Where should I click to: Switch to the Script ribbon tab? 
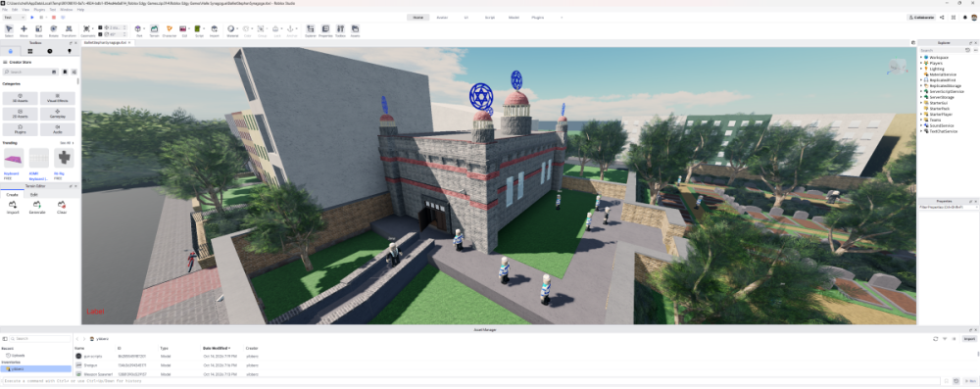(x=490, y=18)
